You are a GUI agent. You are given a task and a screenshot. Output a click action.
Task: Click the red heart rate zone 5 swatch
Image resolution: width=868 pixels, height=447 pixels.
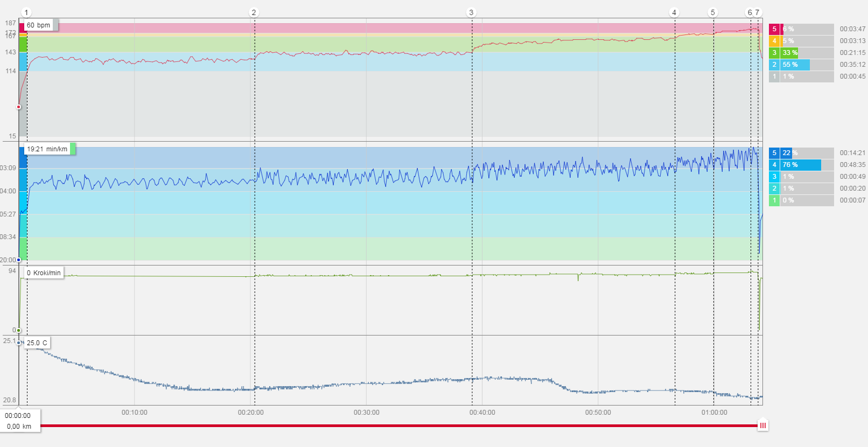774,29
